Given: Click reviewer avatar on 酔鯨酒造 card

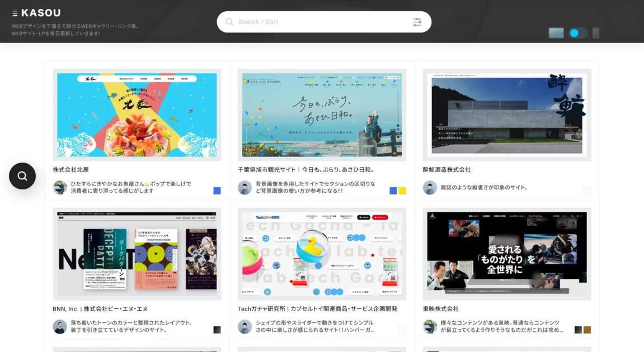Looking at the screenshot, I should tap(430, 187).
